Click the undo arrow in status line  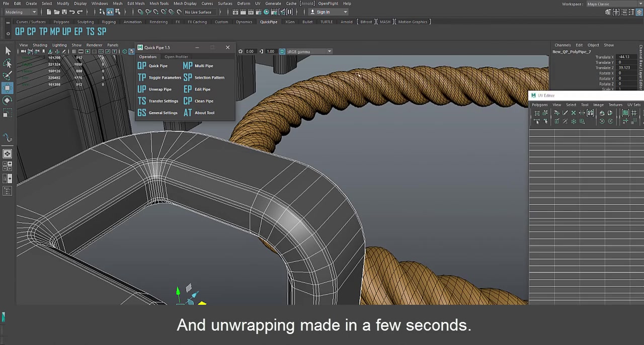click(x=72, y=12)
